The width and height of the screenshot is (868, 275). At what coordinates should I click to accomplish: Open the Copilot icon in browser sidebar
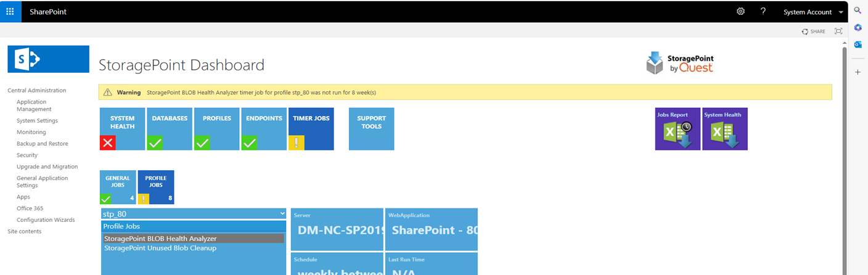point(858,28)
